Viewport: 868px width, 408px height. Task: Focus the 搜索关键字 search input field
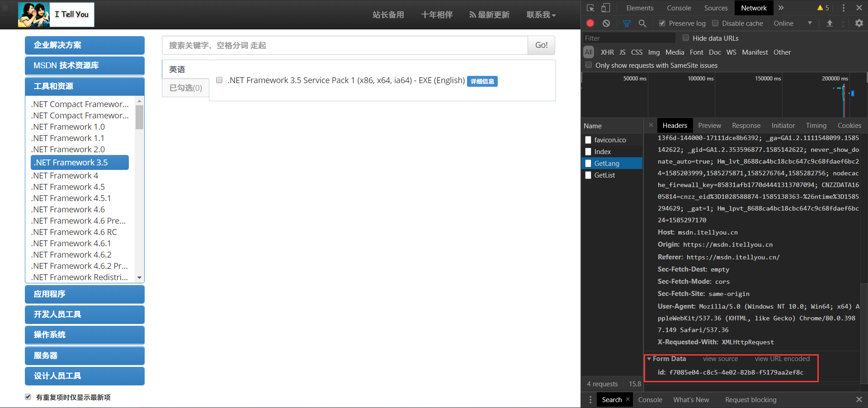coord(345,45)
